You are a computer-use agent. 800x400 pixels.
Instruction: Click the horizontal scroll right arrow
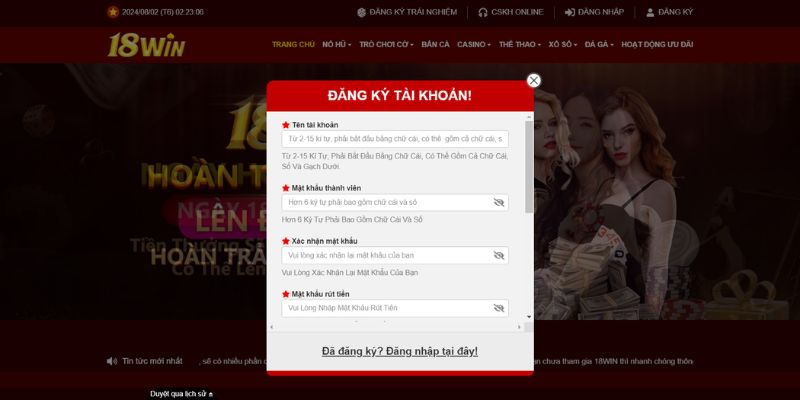click(x=519, y=327)
